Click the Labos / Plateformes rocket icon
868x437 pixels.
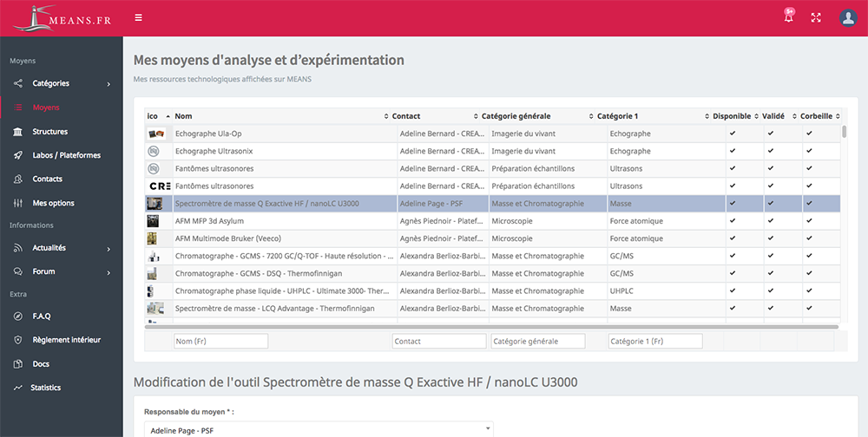coord(18,155)
